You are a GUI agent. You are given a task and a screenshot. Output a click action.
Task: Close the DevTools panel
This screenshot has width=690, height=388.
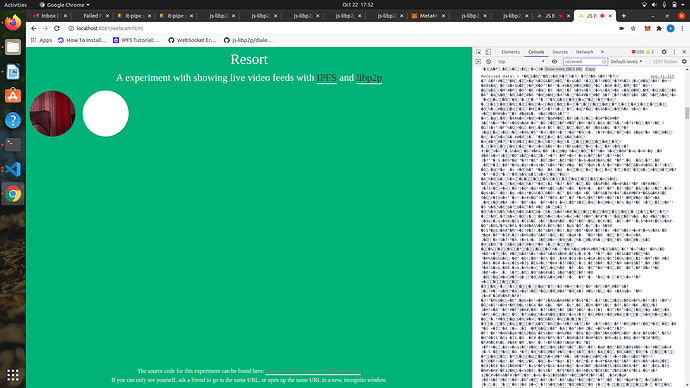coord(684,52)
